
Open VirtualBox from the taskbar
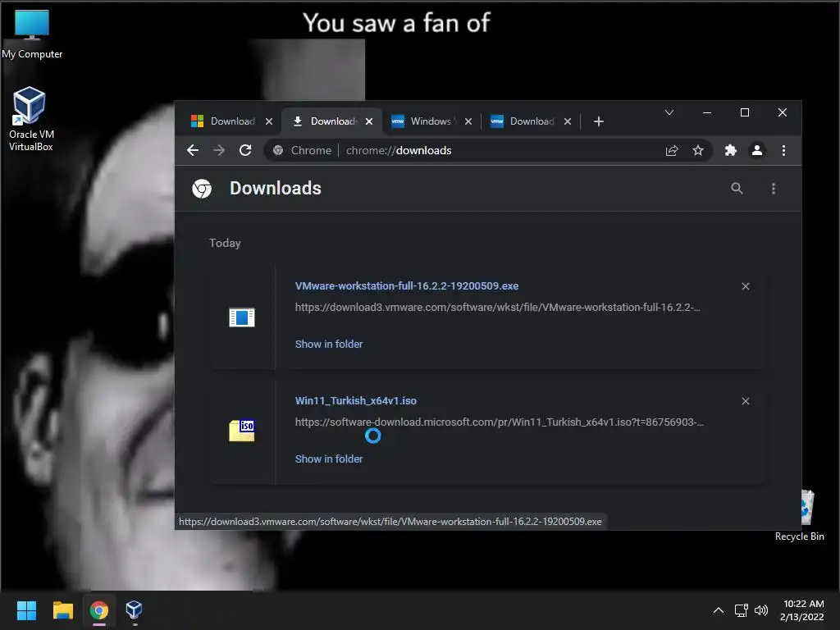134,610
